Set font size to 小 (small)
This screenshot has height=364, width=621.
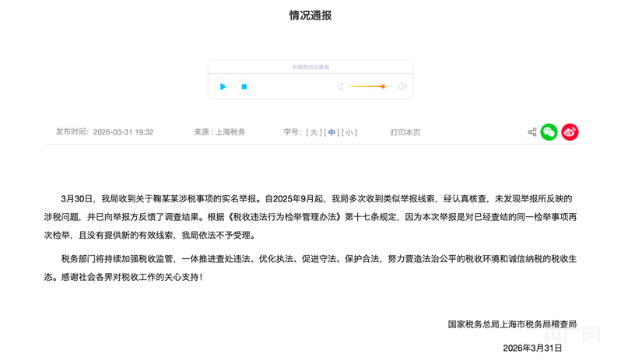tap(349, 132)
